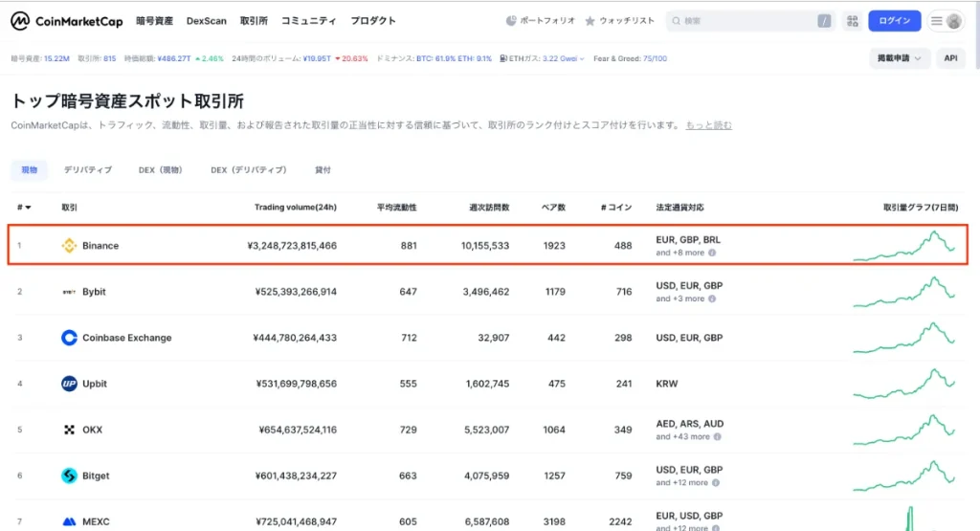Viewport: 980px width, 531px height.
Task: Click the ログイン button
Action: pyautogui.click(x=895, y=21)
